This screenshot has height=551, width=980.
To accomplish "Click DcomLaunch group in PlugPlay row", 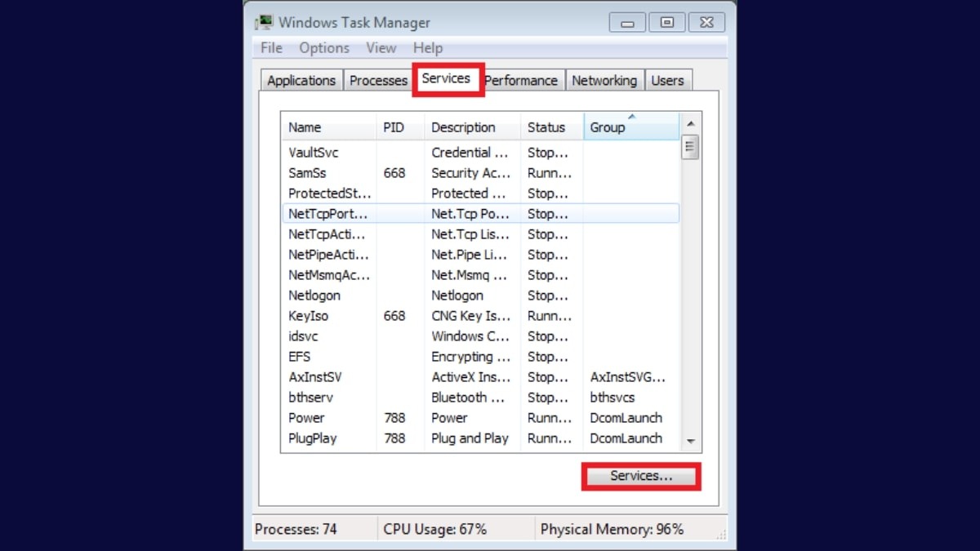I will pyautogui.click(x=626, y=438).
